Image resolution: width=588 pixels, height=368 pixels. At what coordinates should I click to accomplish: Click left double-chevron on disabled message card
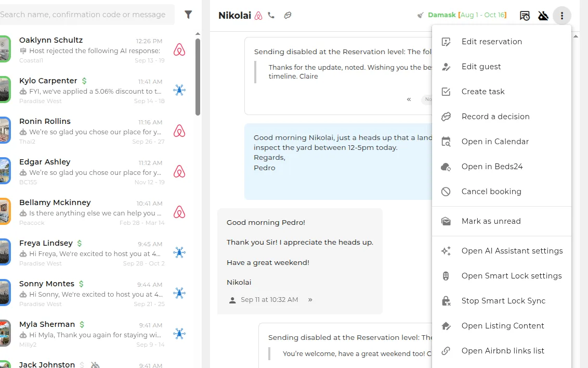pyautogui.click(x=409, y=99)
